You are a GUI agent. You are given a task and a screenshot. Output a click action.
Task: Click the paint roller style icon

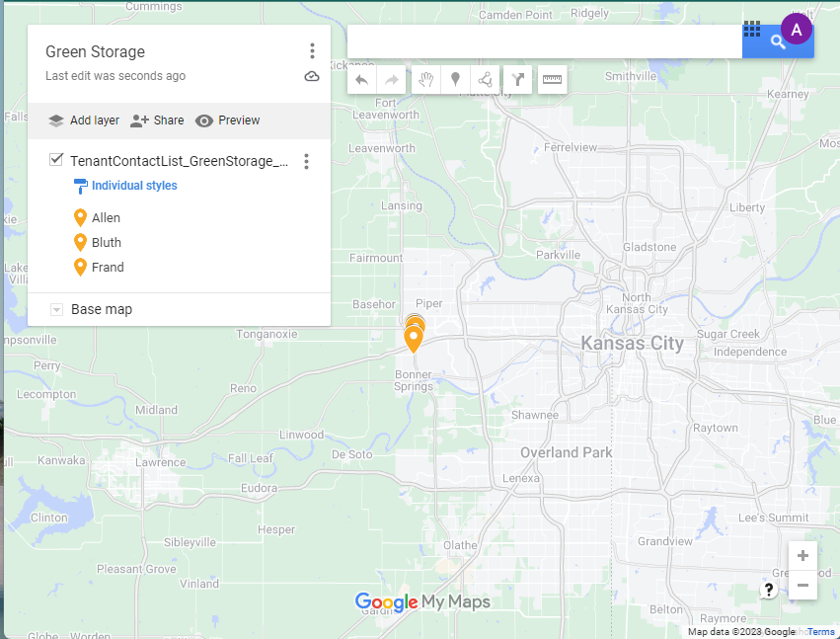pyautogui.click(x=80, y=186)
